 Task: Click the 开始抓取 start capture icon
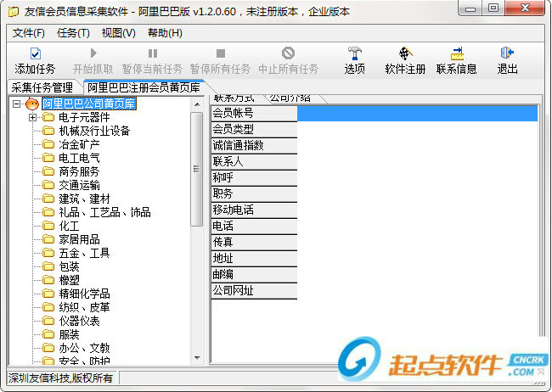(93, 53)
